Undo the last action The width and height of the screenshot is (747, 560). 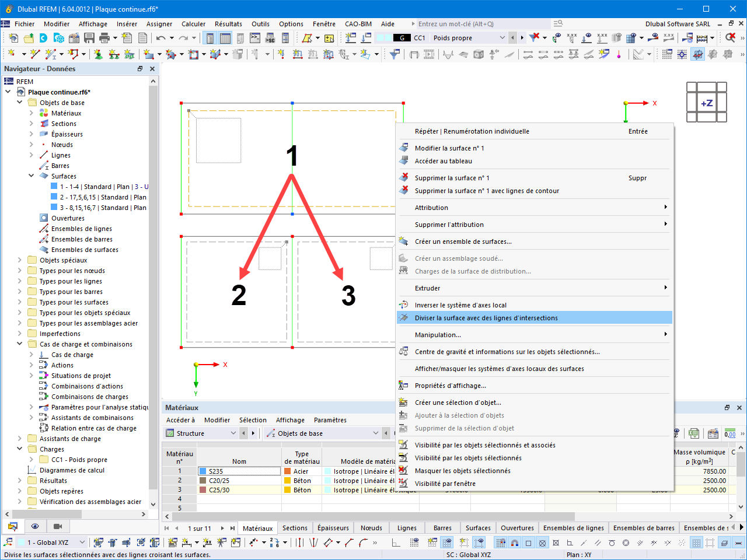[x=161, y=38]
